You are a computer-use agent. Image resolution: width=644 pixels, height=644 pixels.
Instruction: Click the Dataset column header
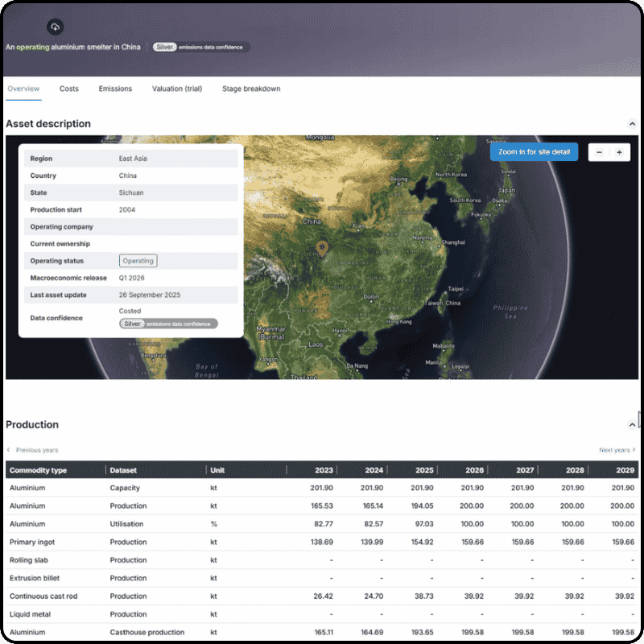point(123,470)
